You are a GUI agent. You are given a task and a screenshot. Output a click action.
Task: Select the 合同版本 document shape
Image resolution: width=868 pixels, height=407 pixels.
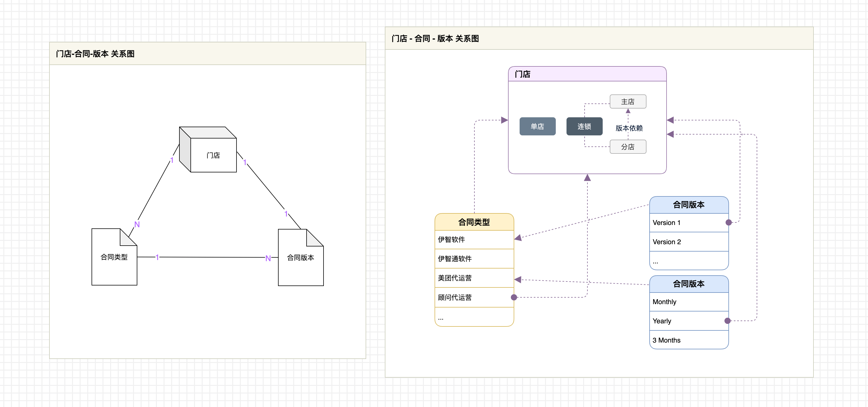(301, 257)
